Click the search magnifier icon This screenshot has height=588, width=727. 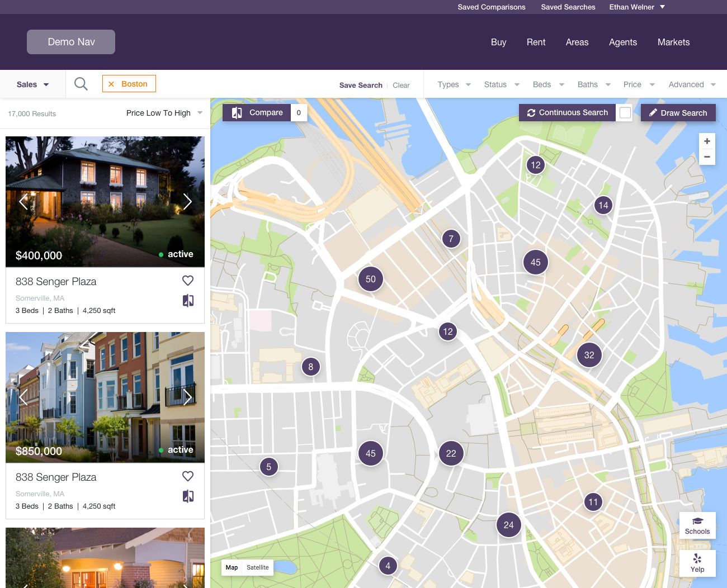[x=81, y=84]
